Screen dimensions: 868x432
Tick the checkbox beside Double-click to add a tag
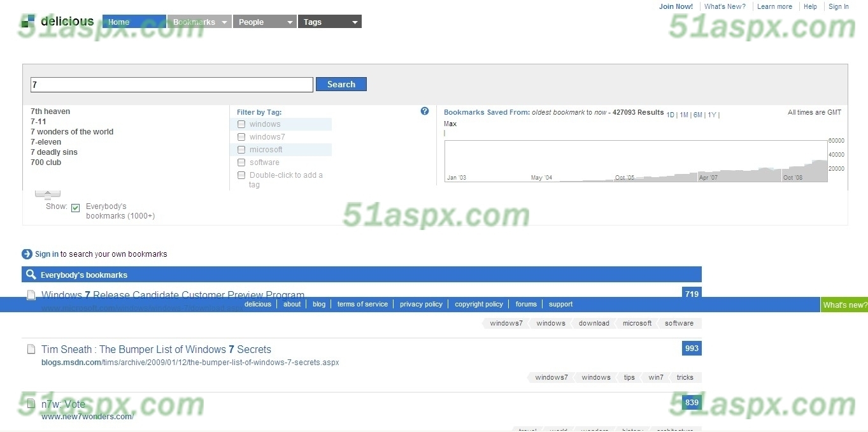tap(241, 175)
